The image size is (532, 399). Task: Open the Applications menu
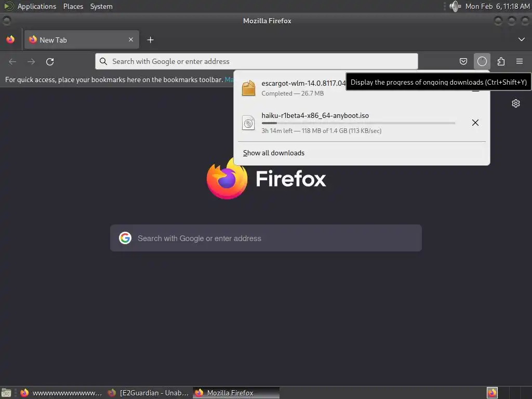(37, 6)
